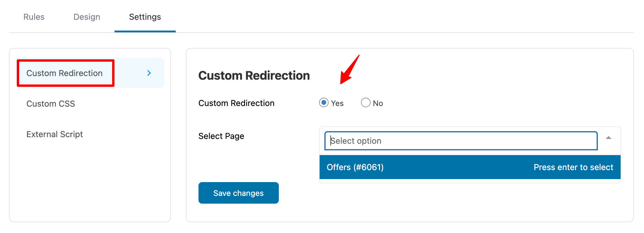Select the Yes radio button

tap(324, 103)
